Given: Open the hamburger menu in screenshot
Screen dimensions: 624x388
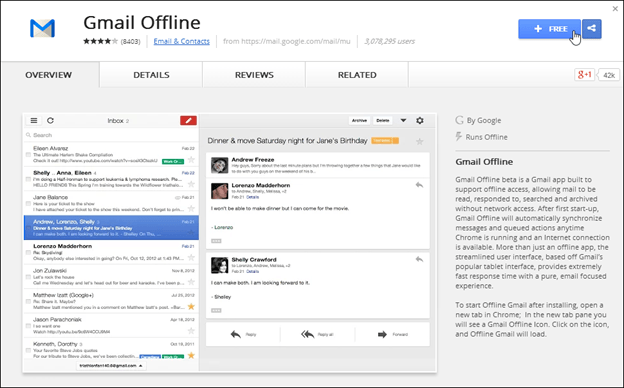Looking at the screenshot, I should (x=34, y=121).
